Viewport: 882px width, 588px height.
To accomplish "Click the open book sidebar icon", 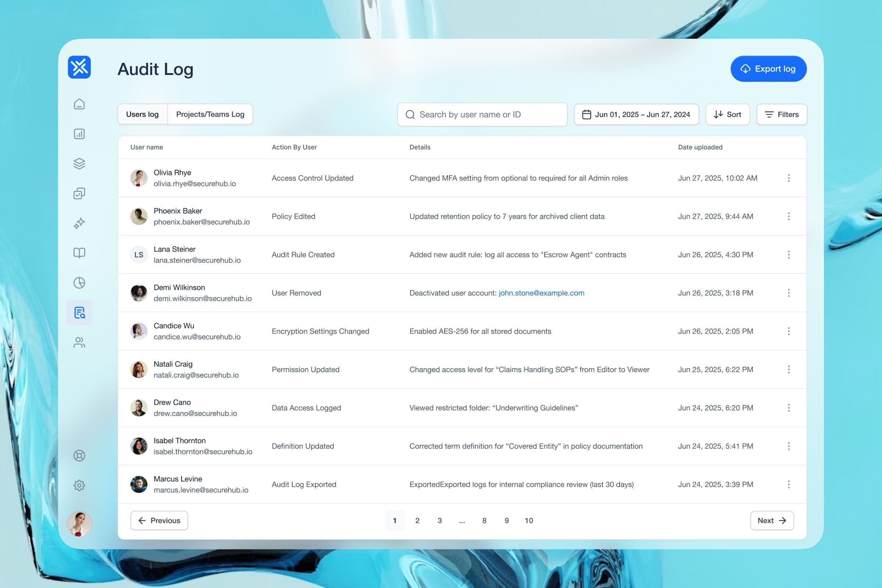I will pyautogui.click(x=79, y=253).
